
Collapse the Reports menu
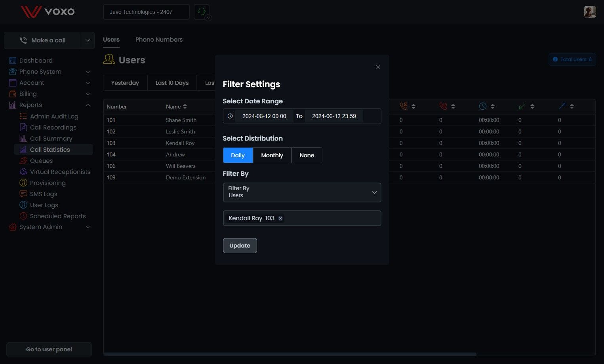[88, 105]
